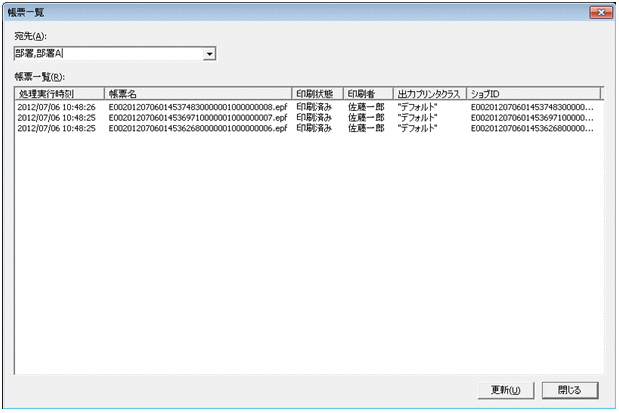Click job ID E0020120706014537483000...
The height and width of the screenshot is (413, 619).
(532, 107)
